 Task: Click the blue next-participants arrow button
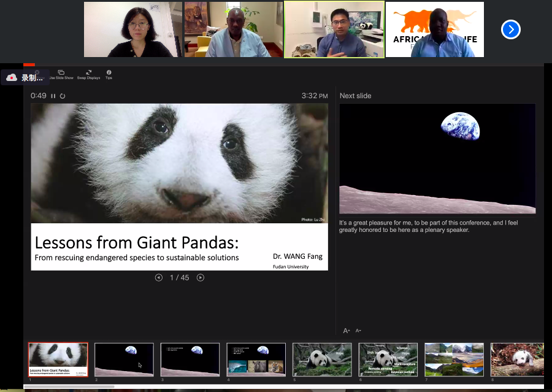(x=510, y=29)
